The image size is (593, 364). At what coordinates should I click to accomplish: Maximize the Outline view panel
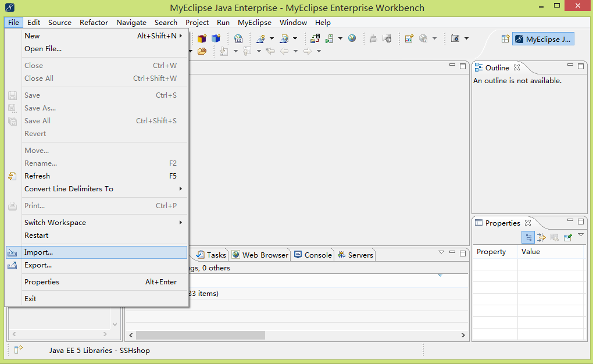(x=581, y=66)
